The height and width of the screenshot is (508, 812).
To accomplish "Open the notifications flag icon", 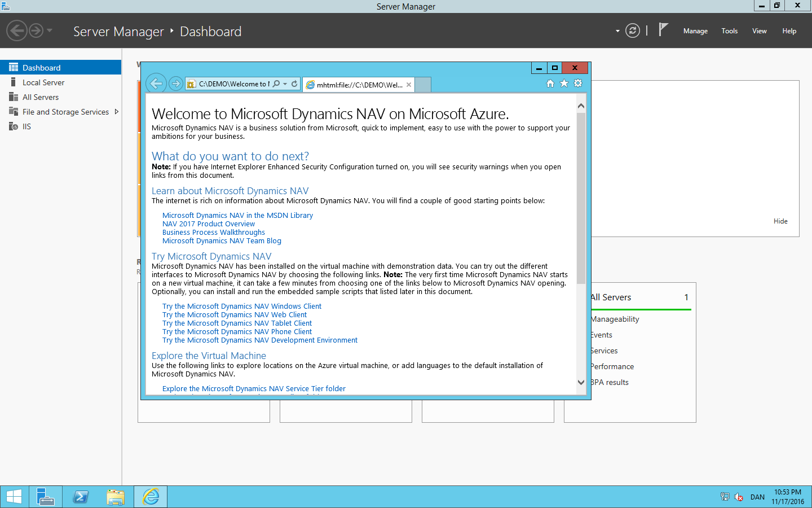I will pos(663,30).
